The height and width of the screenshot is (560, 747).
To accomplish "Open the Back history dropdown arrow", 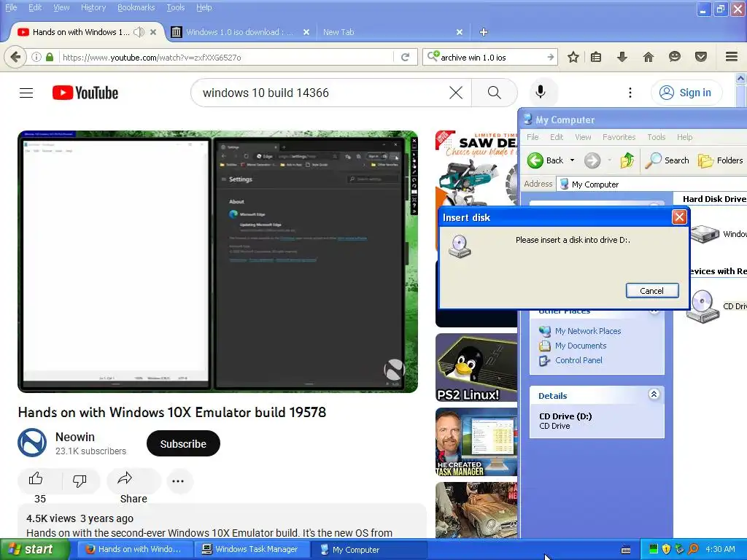I will tap(572, 160).
